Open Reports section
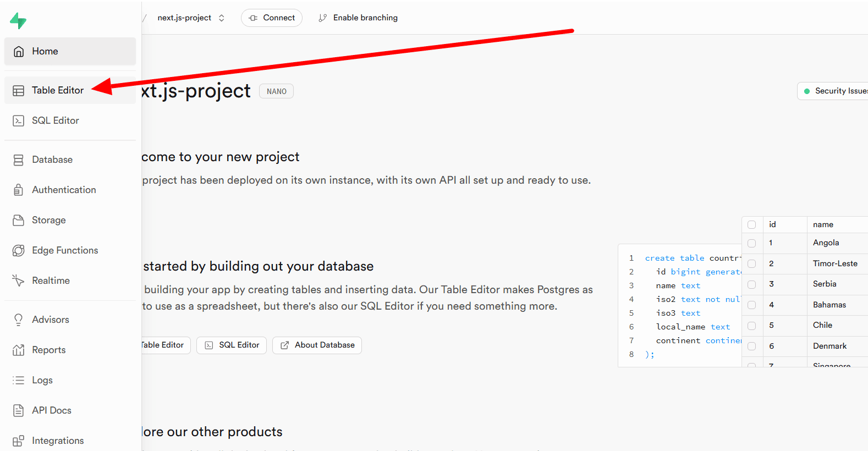This screenshot has width=868, height=451. pos(70,350)
